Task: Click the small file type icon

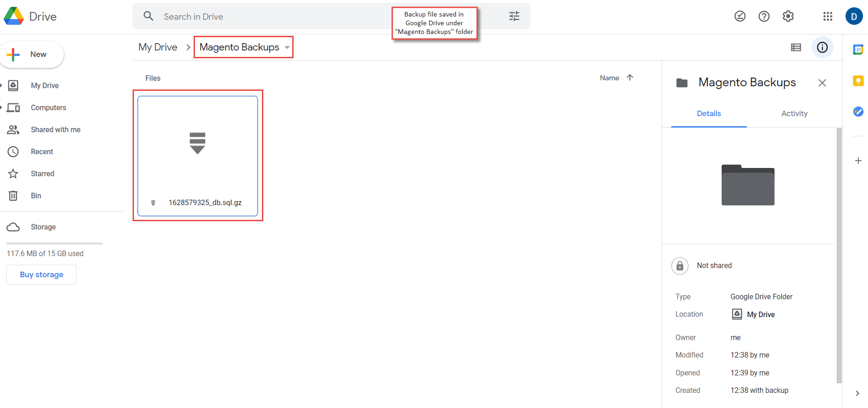Action: click(x=153, y=202)
